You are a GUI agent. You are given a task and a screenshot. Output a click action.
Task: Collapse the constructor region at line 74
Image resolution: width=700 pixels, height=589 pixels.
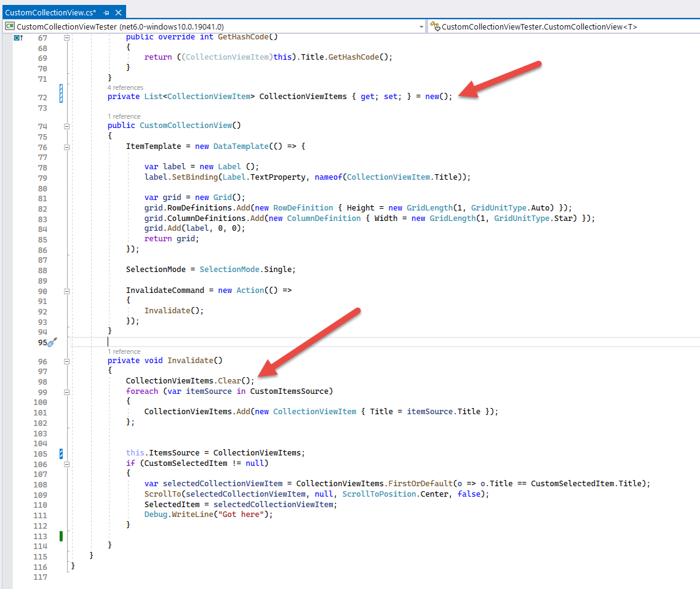(66, 126)
